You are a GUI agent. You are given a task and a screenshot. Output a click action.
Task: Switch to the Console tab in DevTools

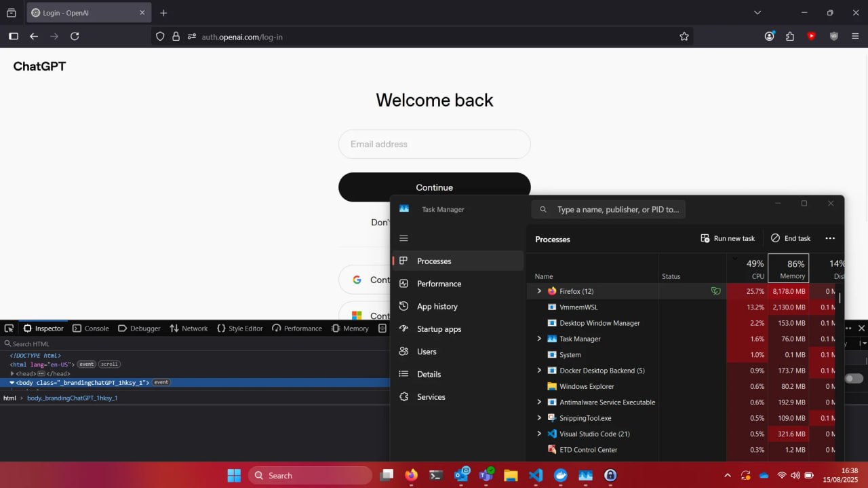91,328
